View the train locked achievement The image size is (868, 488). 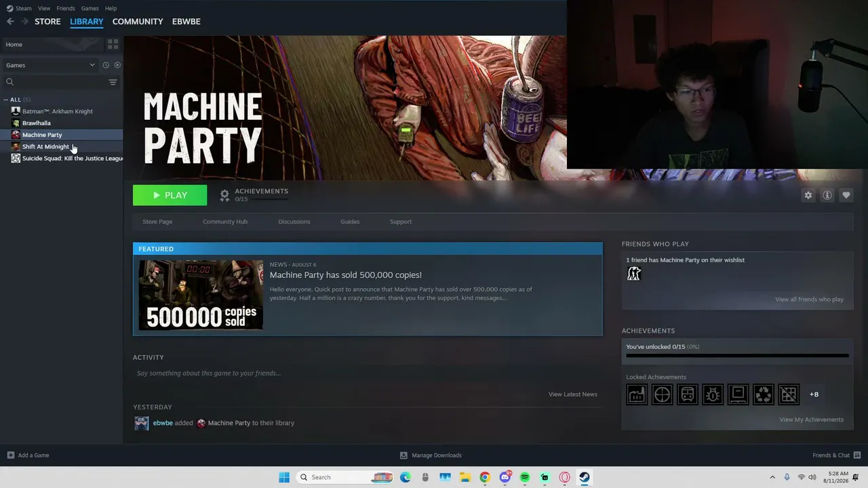pyautogui.click(x=687, y=394)
